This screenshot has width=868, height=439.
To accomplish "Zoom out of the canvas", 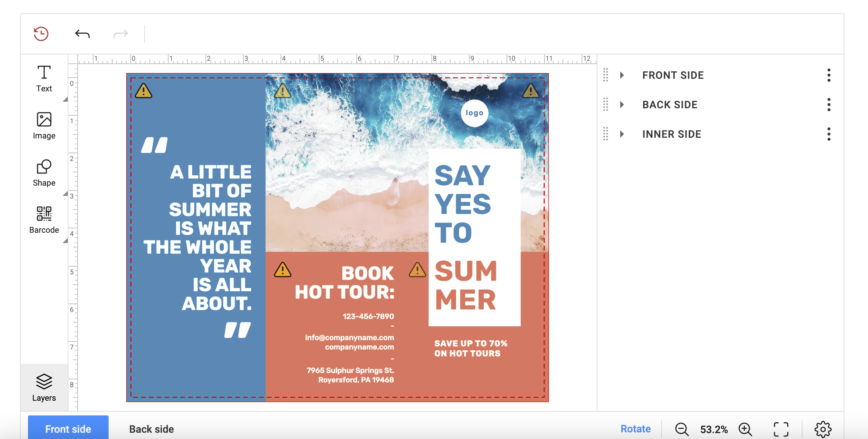I will tap(682, 429).
